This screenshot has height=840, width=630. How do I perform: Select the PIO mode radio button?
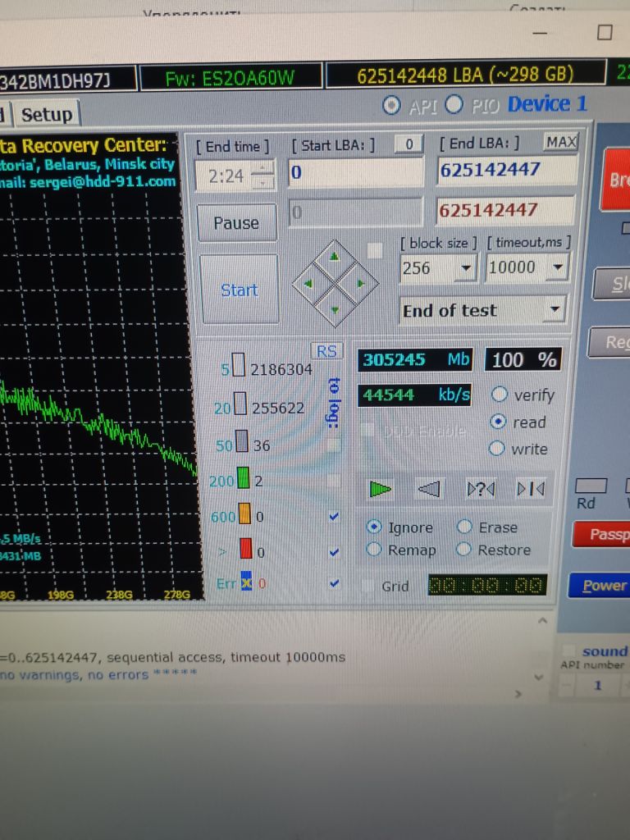pos(454,104)
